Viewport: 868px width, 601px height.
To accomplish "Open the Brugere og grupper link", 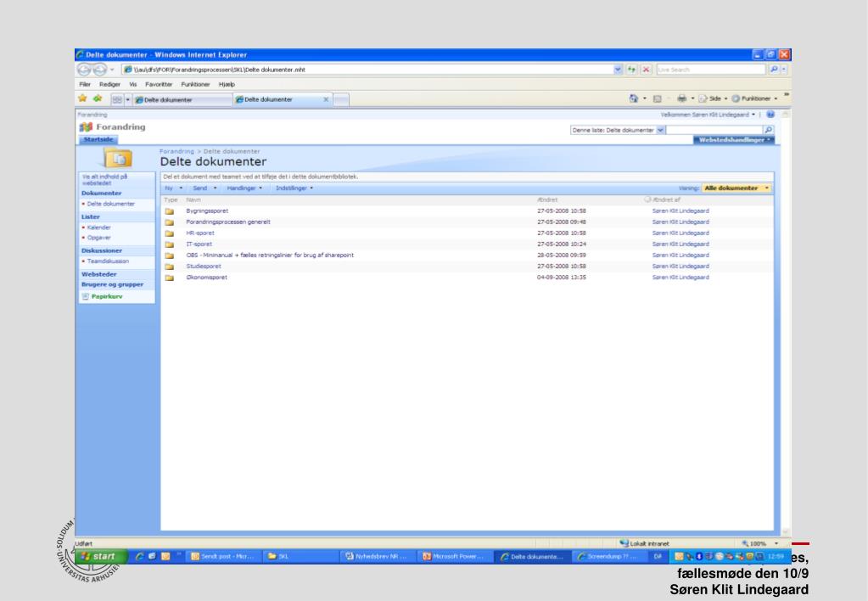I will pos(112,284).
